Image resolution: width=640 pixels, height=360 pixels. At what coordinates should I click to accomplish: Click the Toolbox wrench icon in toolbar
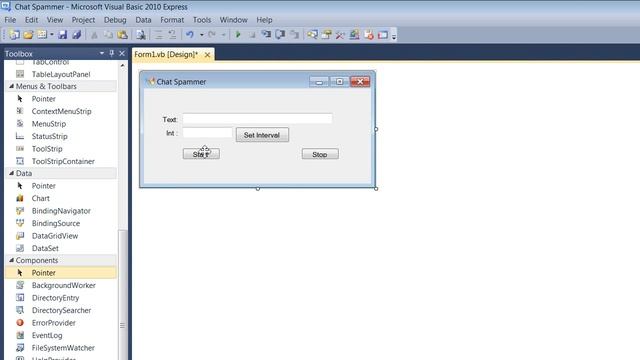coord(340,35)
